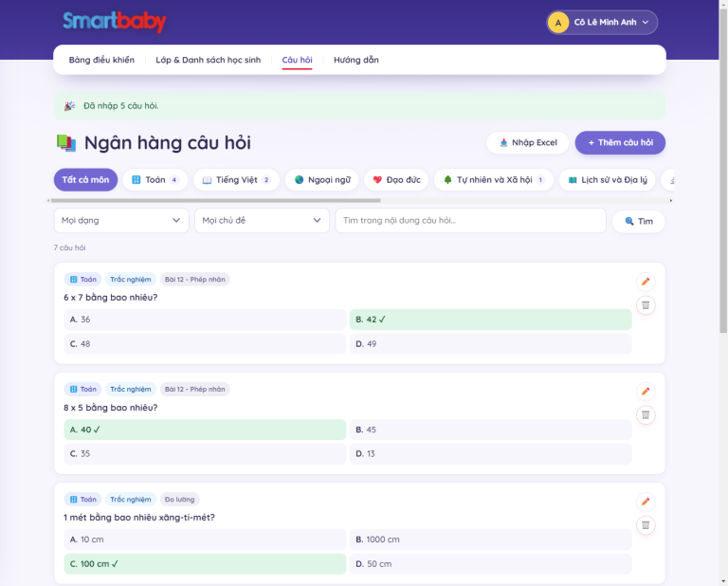This screenshot has width=728, height=586.
Task: Go to Bảng điều khiển tab
Action: (x=101, y=60)
